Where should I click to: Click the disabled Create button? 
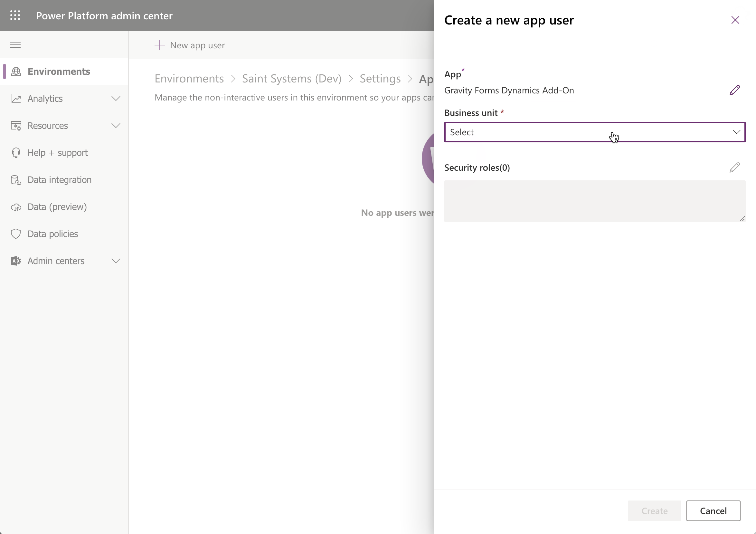[654, 510]
